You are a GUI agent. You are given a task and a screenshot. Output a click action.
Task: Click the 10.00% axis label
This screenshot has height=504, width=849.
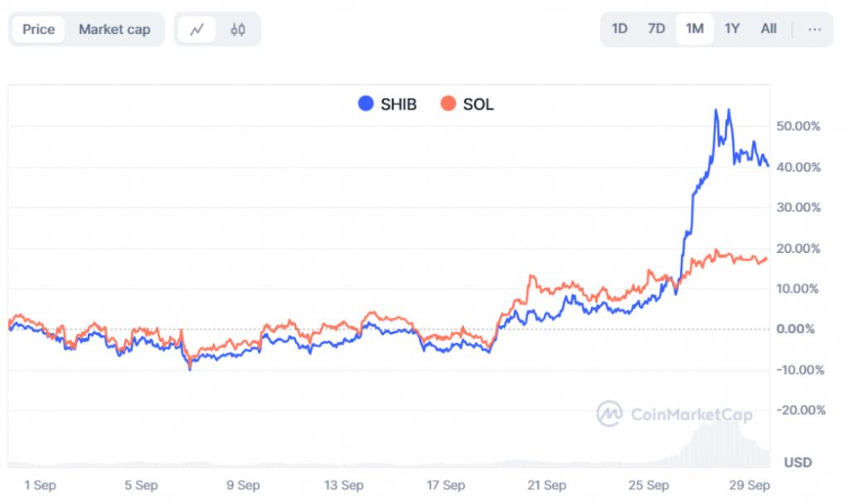[798, 288]
